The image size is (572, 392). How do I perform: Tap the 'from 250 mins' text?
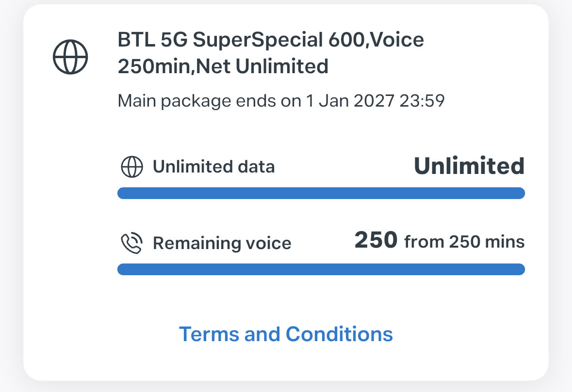(x=464, y=241)
